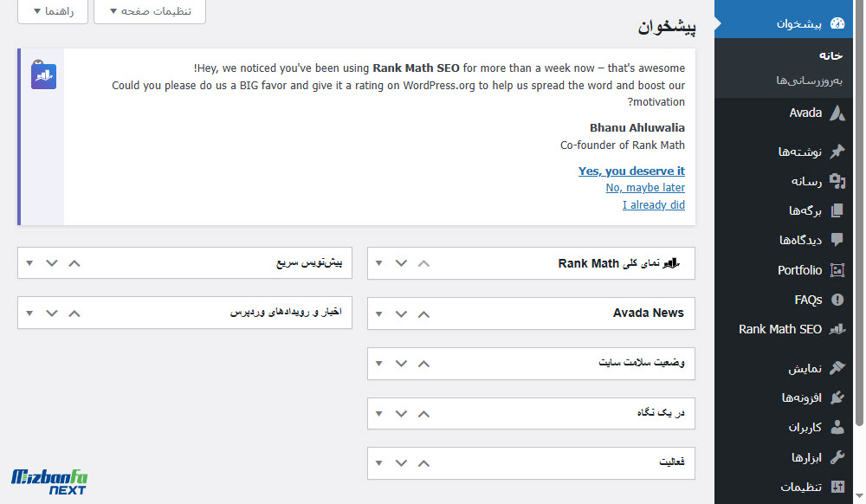Image resolution: width=866 pixels, height=504 pixels.
Task: Move فعالیت widget up
Action: (423, 463)
